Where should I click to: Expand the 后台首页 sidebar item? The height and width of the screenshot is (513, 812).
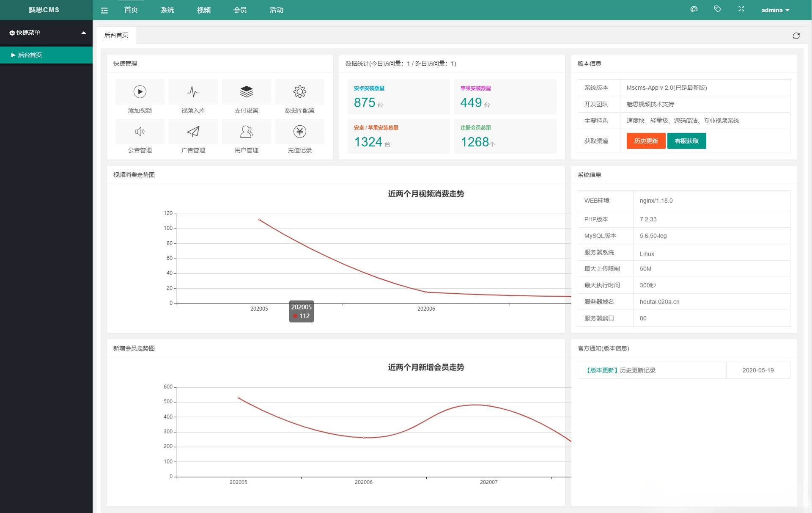click(30, 55)
